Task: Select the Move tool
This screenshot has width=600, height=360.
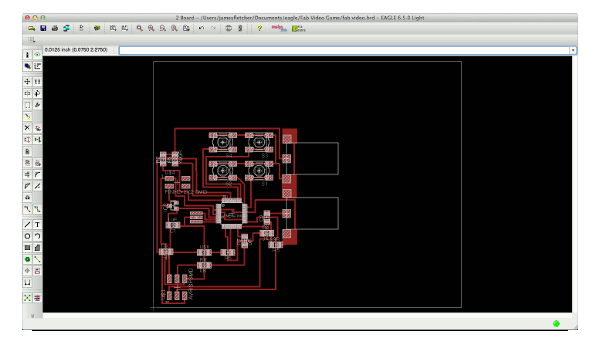Action: 27,81
